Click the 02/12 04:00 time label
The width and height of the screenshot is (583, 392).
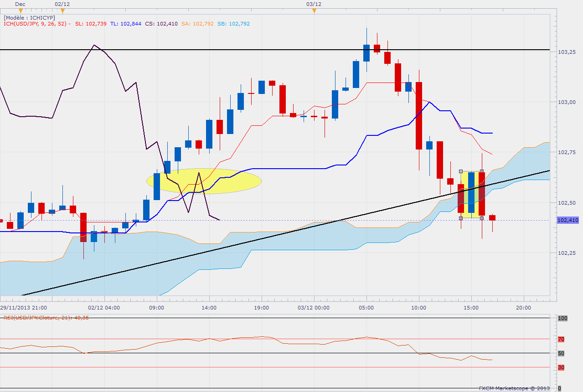(x=104, y=308)
